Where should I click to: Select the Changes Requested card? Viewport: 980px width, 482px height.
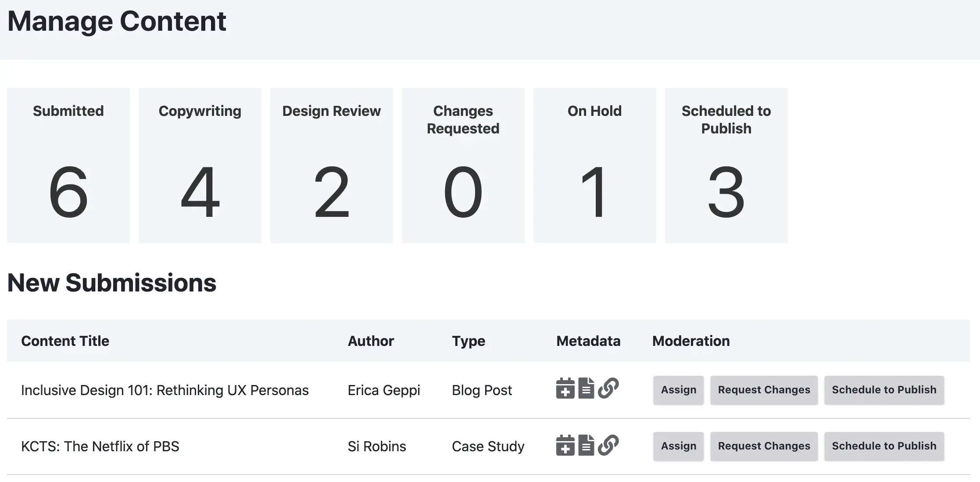click(463, 165)
